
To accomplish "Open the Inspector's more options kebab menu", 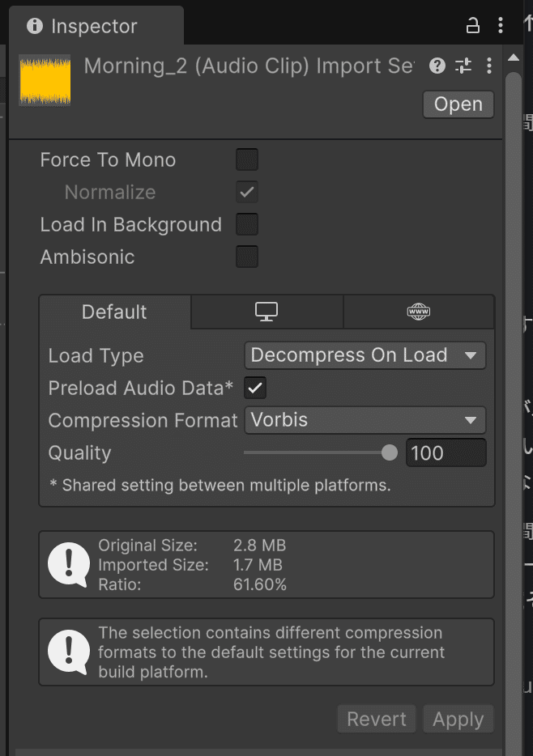I will pyautogui.click(x=489, y=66).
